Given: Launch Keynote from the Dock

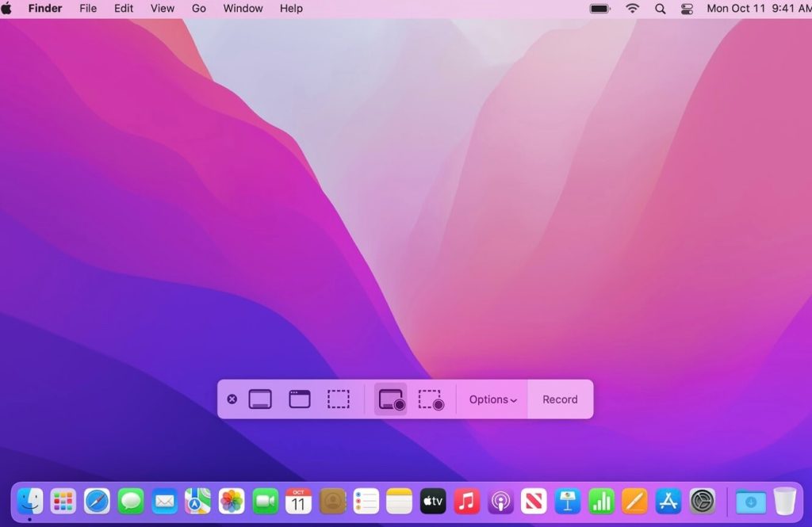Looking at the screenshot, I should pyautogui.click(x=568, y=501).
